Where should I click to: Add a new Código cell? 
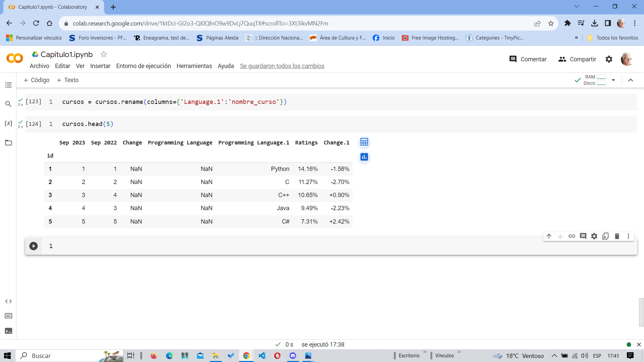coord(37,80)
